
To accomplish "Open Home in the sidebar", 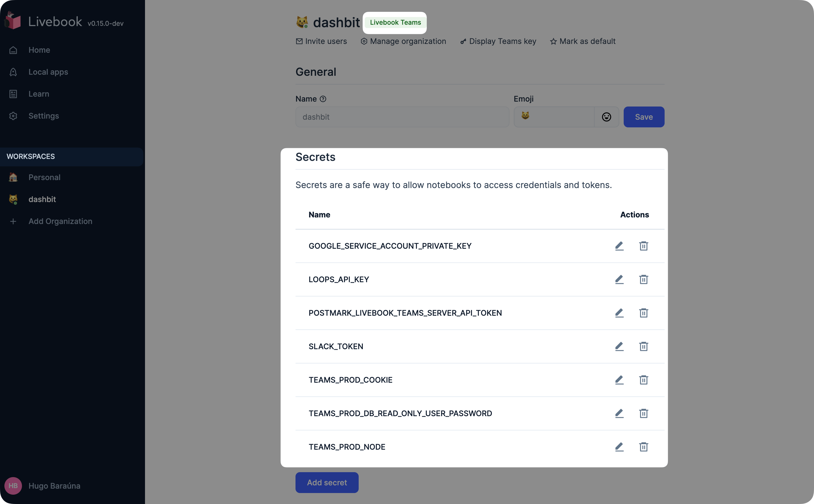I will coord(39,50).
